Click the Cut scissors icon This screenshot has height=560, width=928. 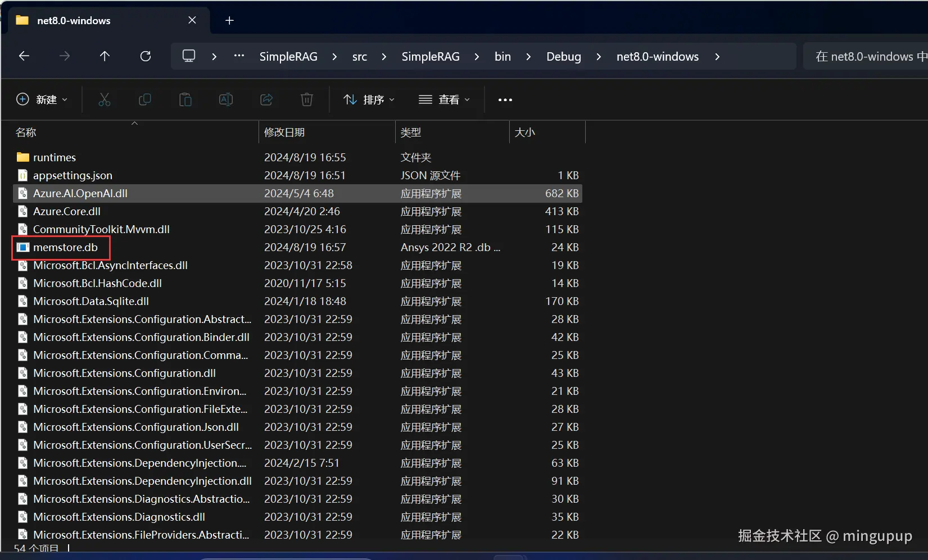105,99
